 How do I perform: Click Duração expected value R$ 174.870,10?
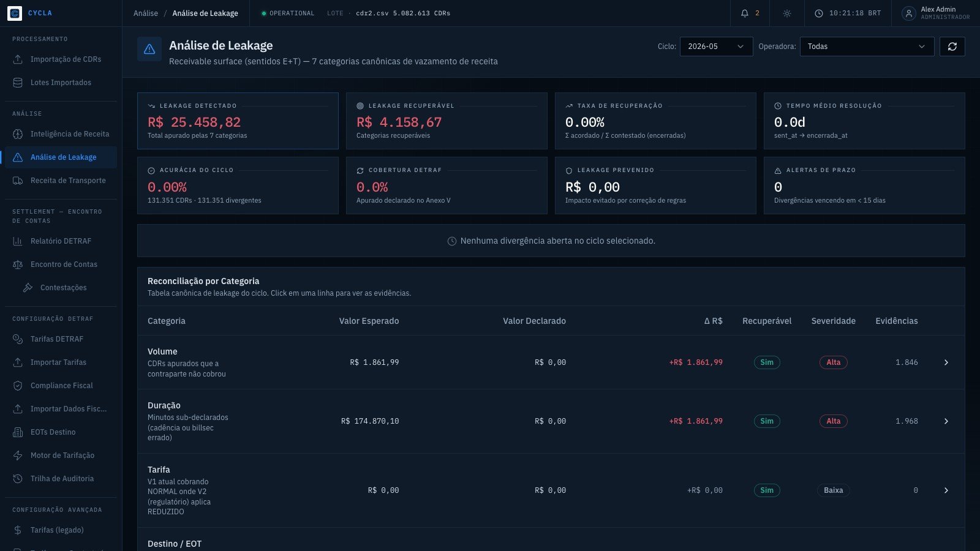click(370, 421)
